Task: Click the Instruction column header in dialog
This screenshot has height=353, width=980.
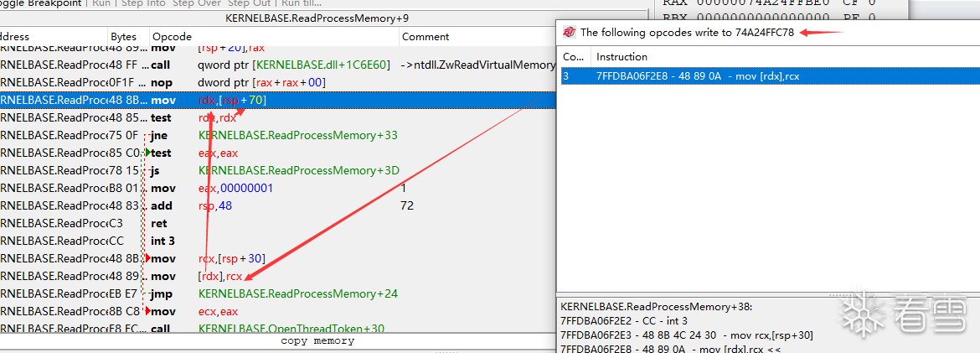Action: tap(622, 57)
